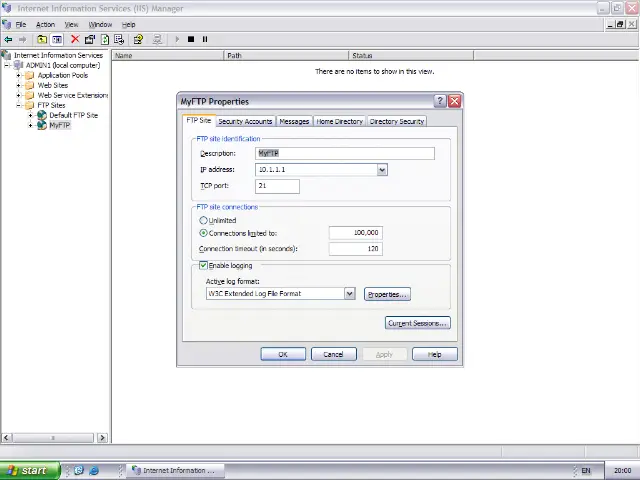Click the Connections limited to value field
Screen dimensions: 640x480
coord(356,233)
